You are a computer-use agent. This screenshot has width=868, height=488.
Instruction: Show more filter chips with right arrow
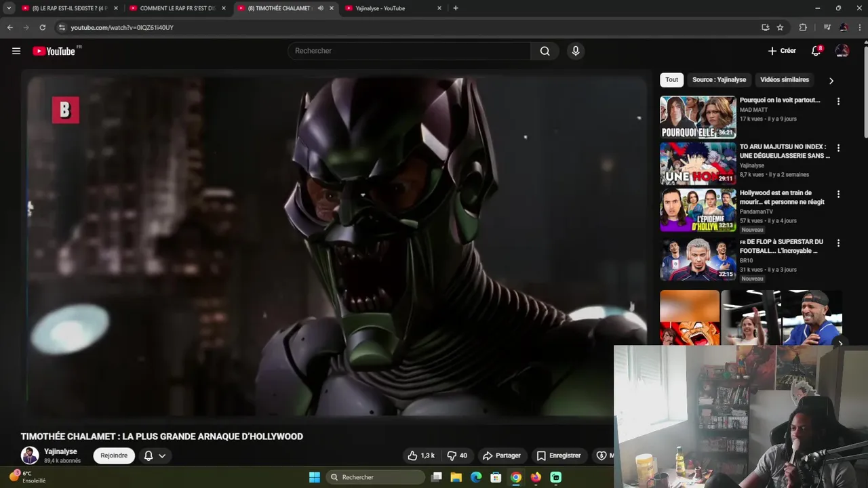pyautogui.click(x=831, y=81)
